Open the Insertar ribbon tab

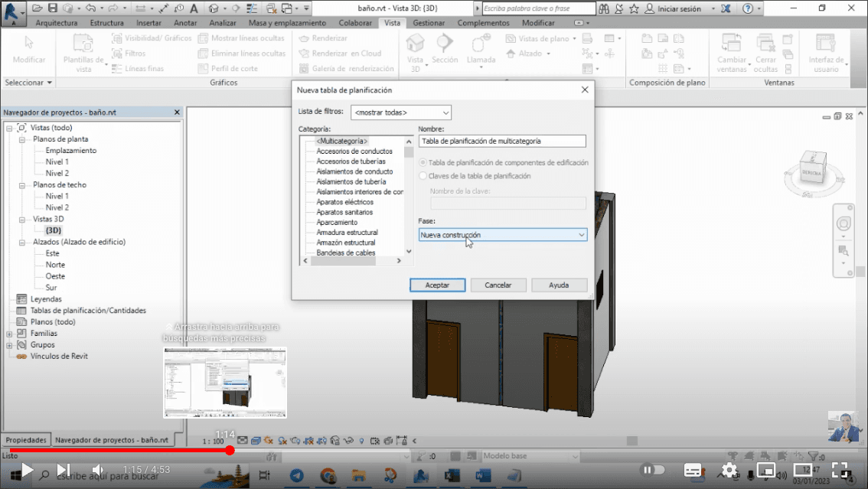point(149,23)
